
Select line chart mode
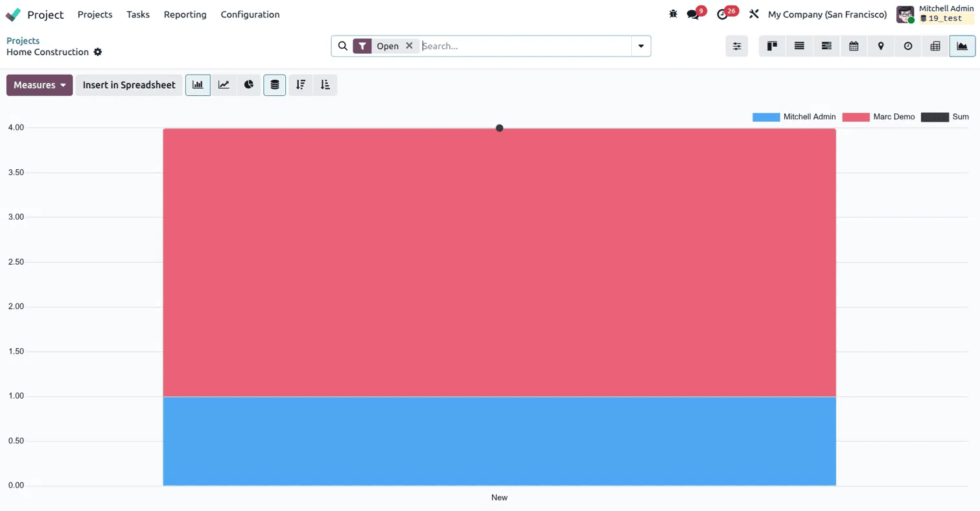[x=224, y=85]
